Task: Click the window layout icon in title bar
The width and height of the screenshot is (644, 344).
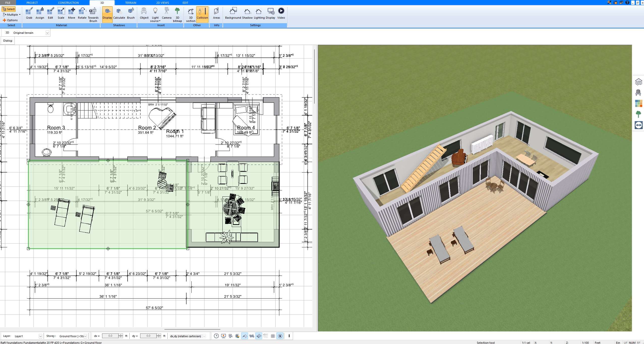Action: pos(615,3)
